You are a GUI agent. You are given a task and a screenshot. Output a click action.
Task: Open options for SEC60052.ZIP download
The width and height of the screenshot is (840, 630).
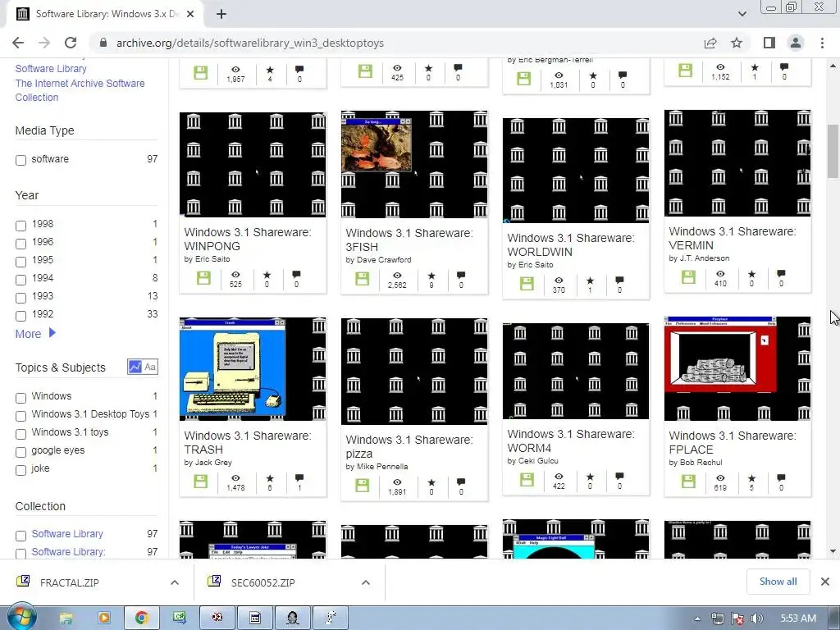(366, 582)
